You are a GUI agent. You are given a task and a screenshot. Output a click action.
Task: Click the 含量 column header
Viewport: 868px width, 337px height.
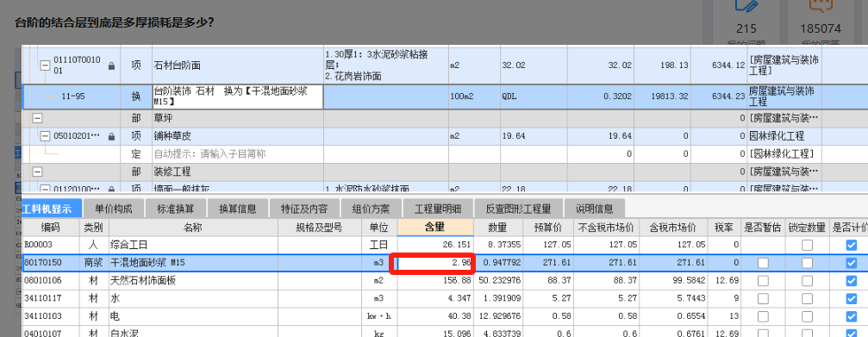(x=435, y=228)
